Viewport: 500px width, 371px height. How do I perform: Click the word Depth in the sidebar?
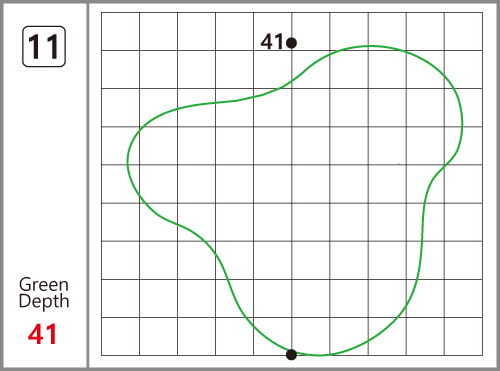[44, 301]
